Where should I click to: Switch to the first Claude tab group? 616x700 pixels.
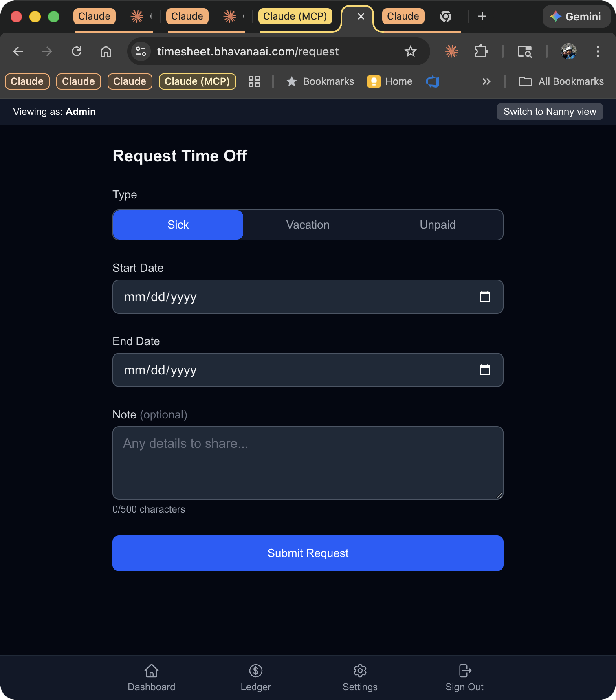click(x=95, y=16)
